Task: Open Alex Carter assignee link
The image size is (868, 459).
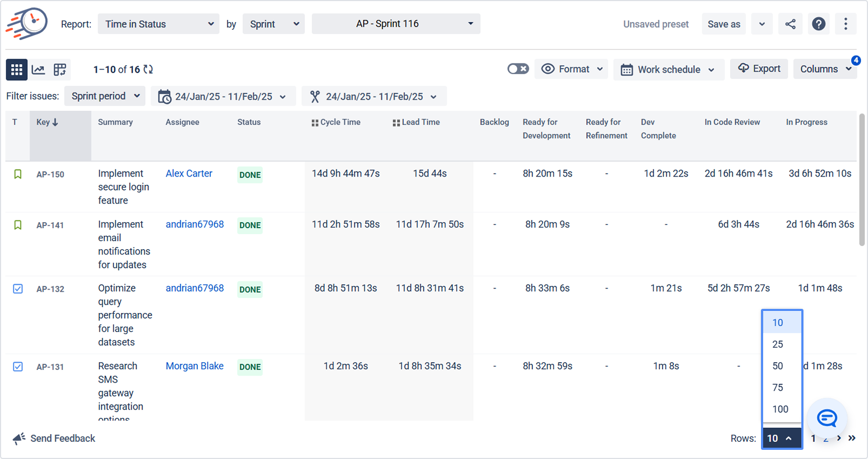Action: 189,173
